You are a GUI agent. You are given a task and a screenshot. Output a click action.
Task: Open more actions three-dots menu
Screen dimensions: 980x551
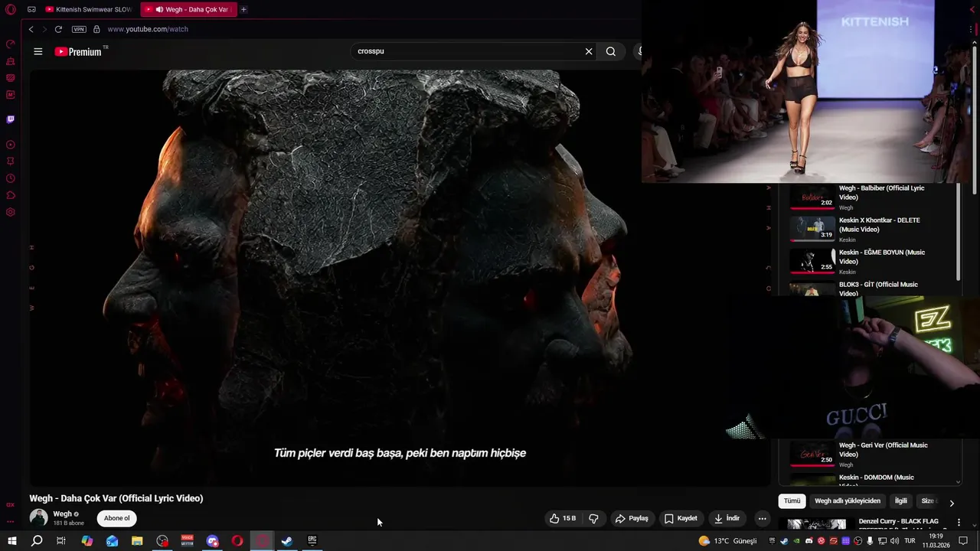click(x=762, y=518)
